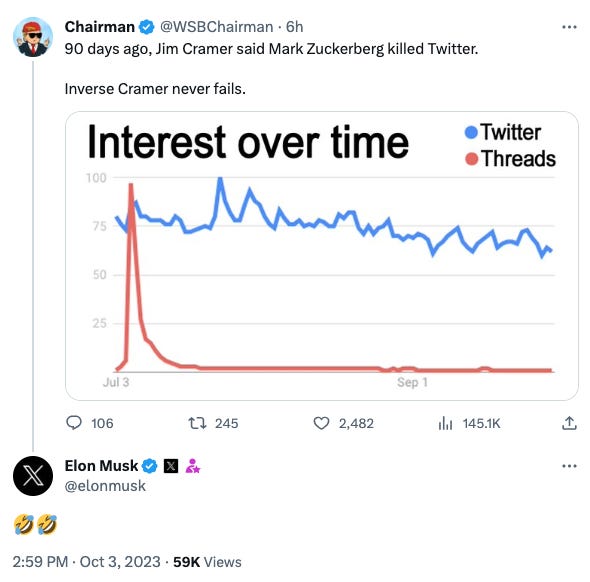Open Chairman's profile avatar picture
Image resolution: width=590 pixels, height=582 pixels.
pyautogui.click(x=33, y=37)
